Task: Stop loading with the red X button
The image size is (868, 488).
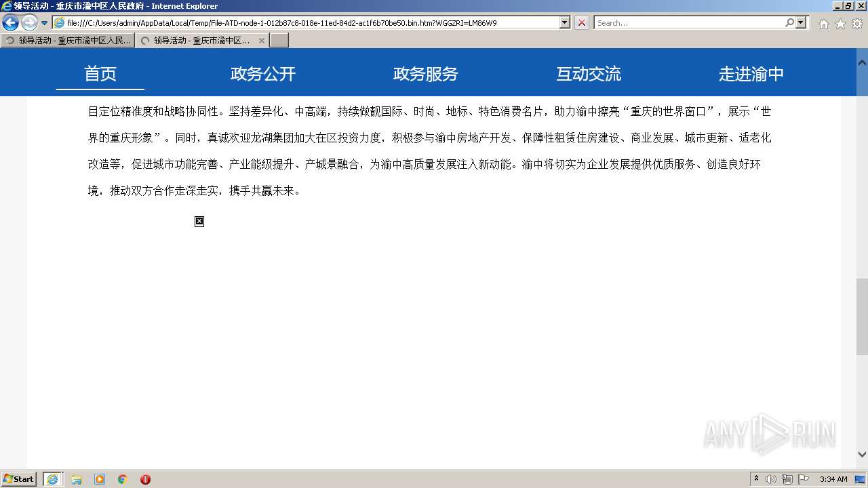Action: click(582, 22)
